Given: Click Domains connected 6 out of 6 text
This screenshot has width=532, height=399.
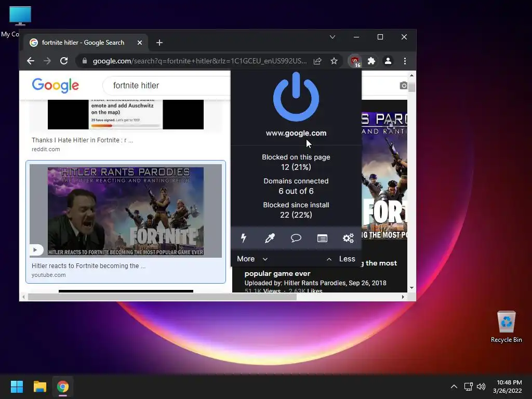Looking at the screenshot, I should [296, 186].
